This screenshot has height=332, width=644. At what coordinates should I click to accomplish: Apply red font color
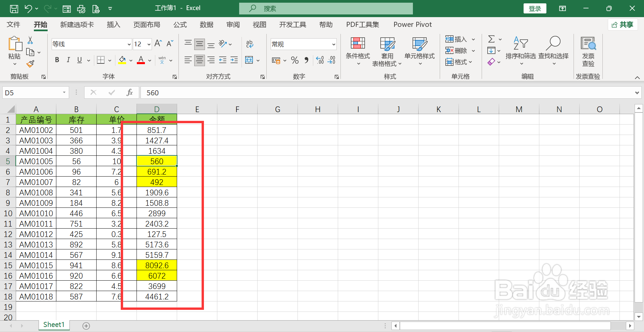[x=141, y=60]
